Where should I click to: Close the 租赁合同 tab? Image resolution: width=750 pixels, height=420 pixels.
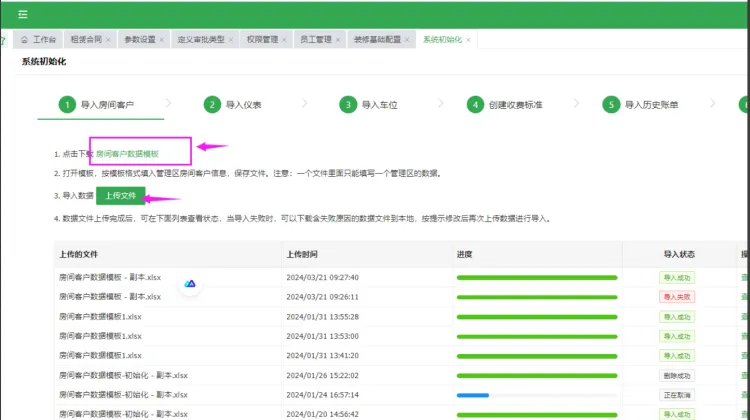click(x=108, y=40)
